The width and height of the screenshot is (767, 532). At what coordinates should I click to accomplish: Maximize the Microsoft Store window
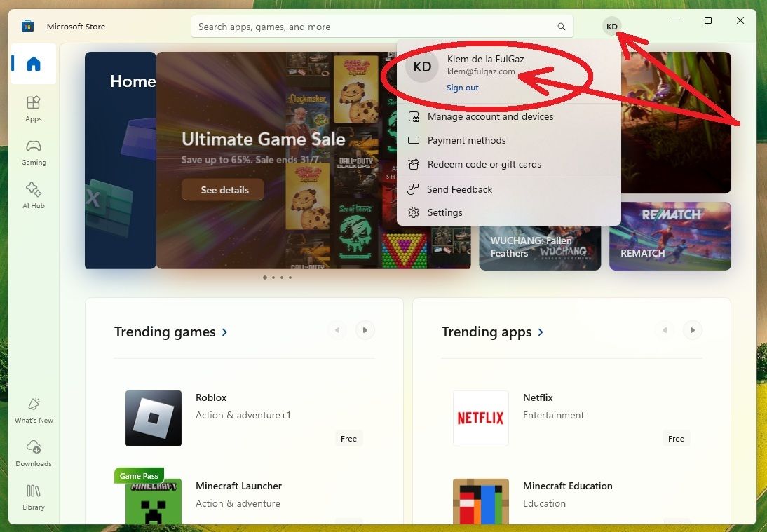coord(708,20)
